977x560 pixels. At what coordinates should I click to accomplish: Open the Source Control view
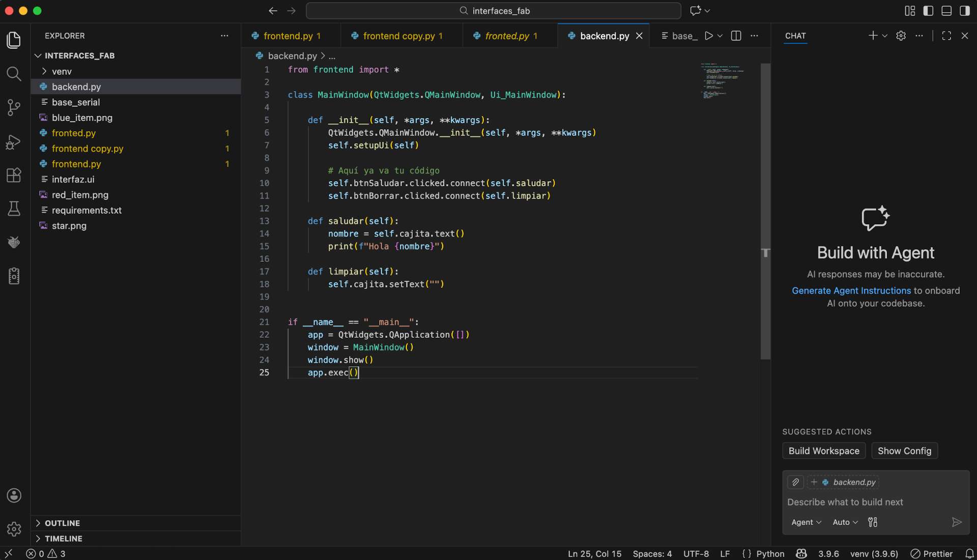point(14,107)
